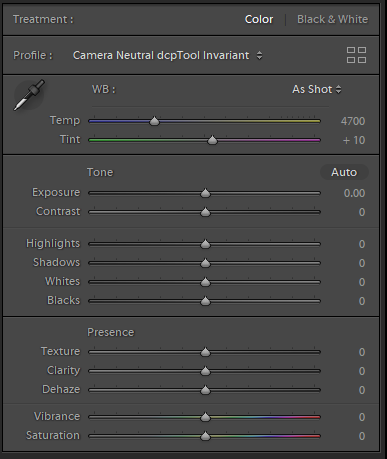Click the Shadows label
This screenshot has height=459, width=387.
coord(56,262)
